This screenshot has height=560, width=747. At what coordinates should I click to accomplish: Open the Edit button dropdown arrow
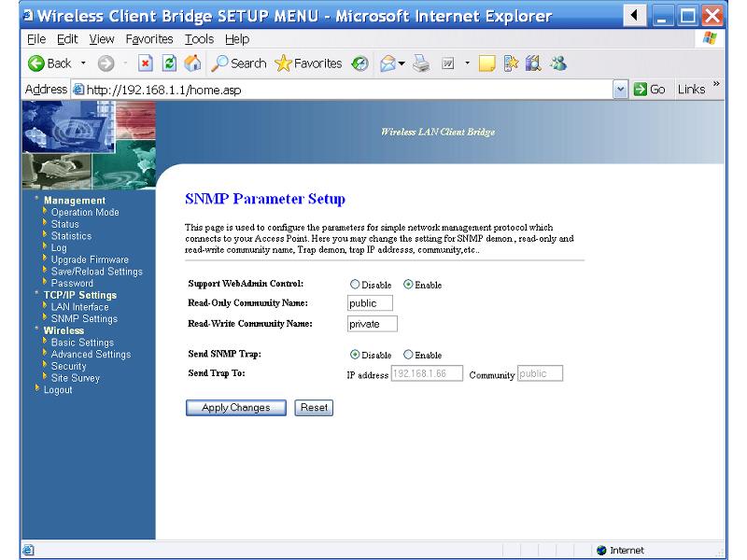467,63
